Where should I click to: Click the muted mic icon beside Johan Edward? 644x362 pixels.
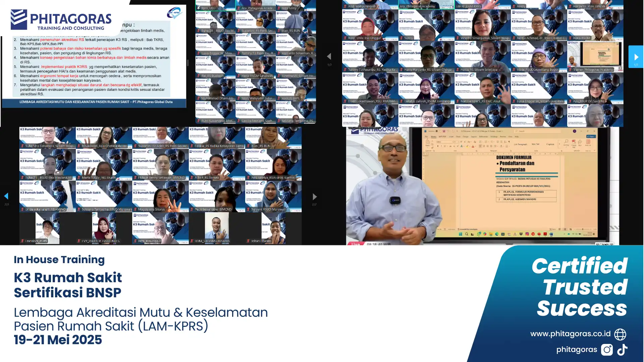click(x=249, y=241)
